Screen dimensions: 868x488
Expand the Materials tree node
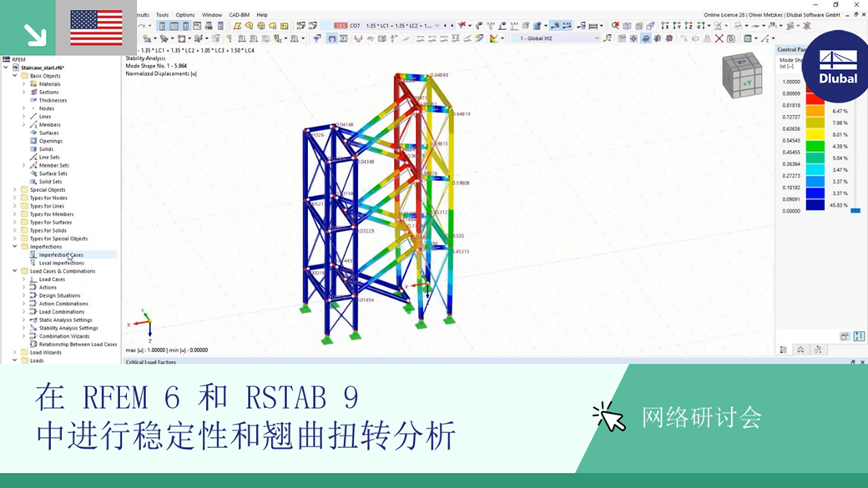pos(24,84)
